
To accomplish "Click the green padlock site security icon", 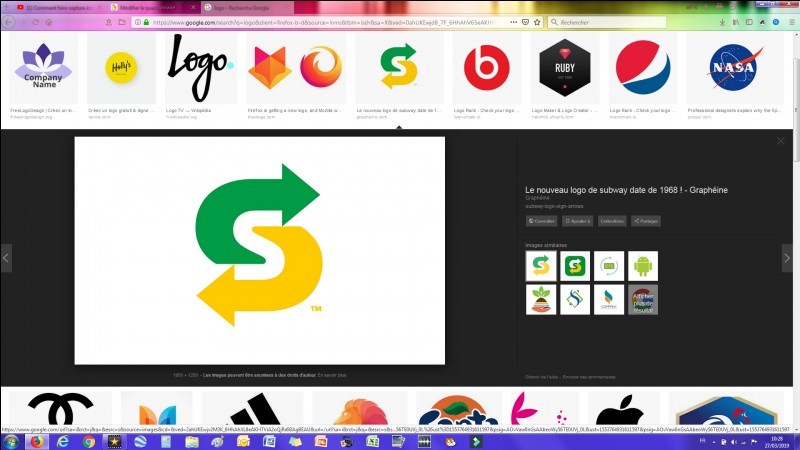I will (x=146, y=22).
